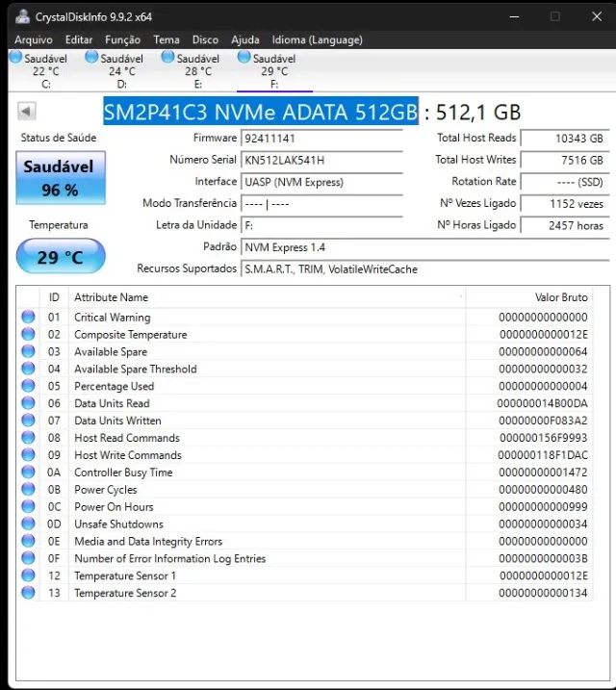Click the status orb for Percentage Used
Screen dimensions: 616x690
point(28,386)
